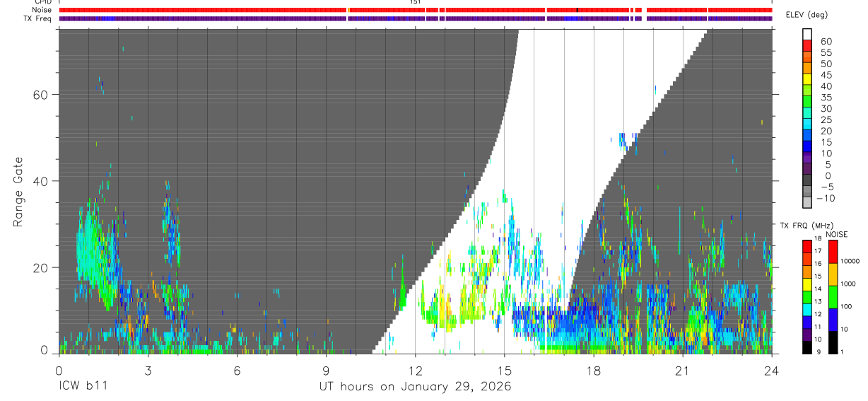This screenshot has height=401, width=868.
Task: Click the red 17-18 MHz TX FRQ swatch
Action: (x=807, y=246)
